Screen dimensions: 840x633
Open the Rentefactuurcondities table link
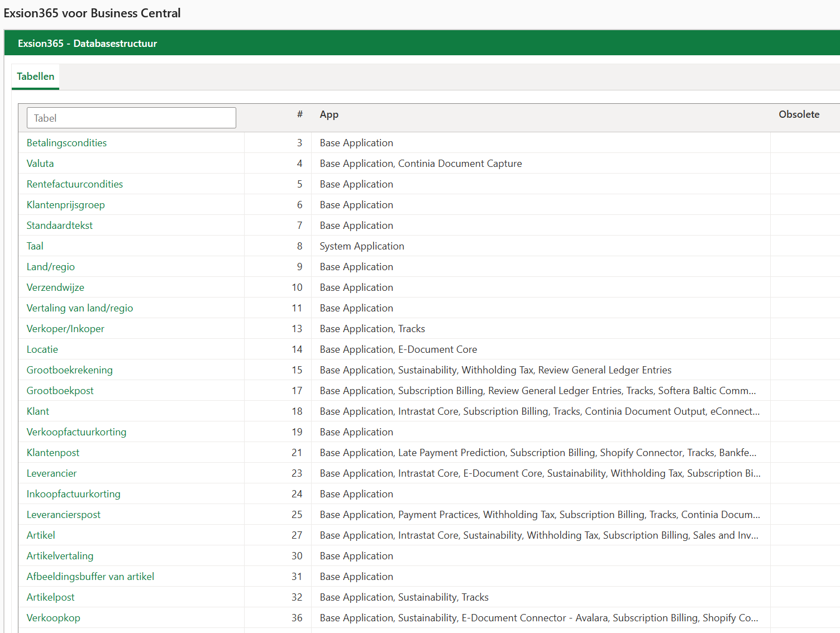point(75,184)
